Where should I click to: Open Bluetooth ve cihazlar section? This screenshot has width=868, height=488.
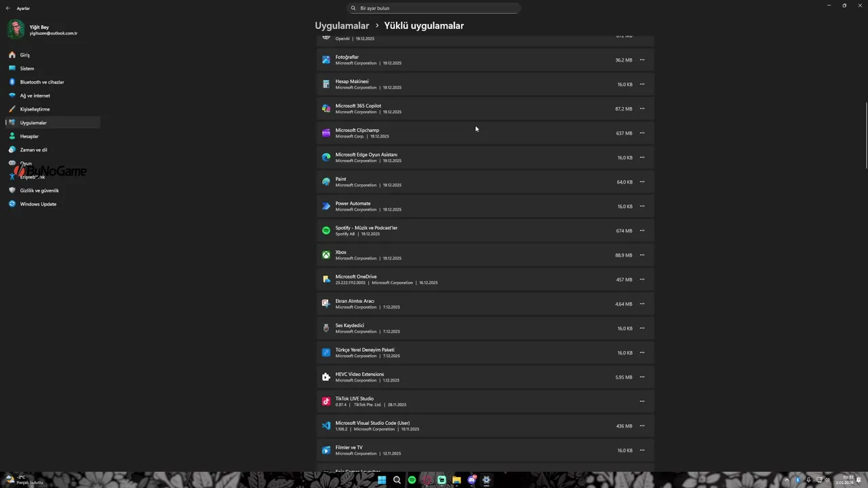tap(42, 82)
